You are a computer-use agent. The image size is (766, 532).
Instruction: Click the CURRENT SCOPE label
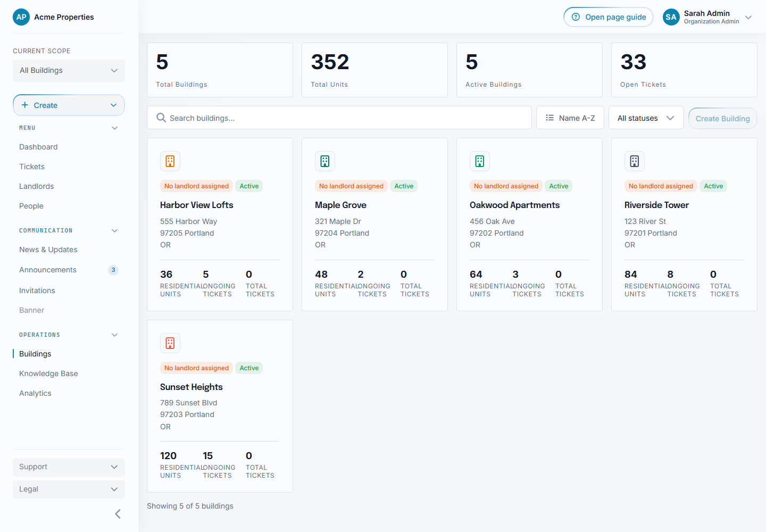(41, 51)
